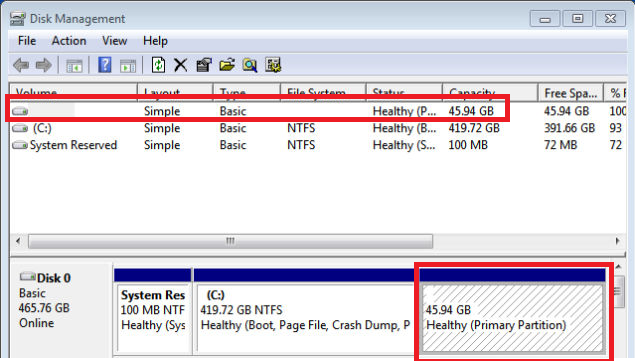Open the View menu
The image size is (635, 361).
coord(114,41)
